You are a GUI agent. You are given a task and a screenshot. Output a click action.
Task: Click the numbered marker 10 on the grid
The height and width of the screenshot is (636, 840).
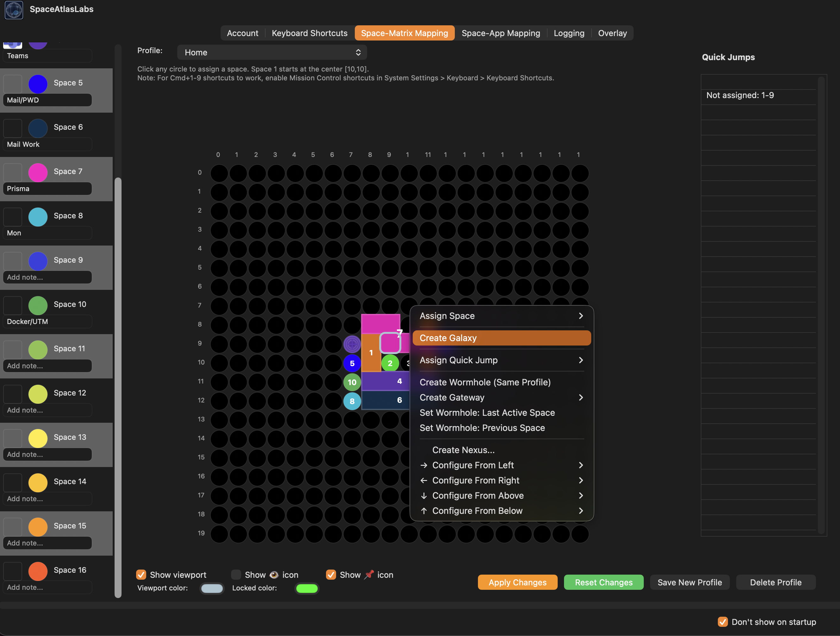click(352, 382)
